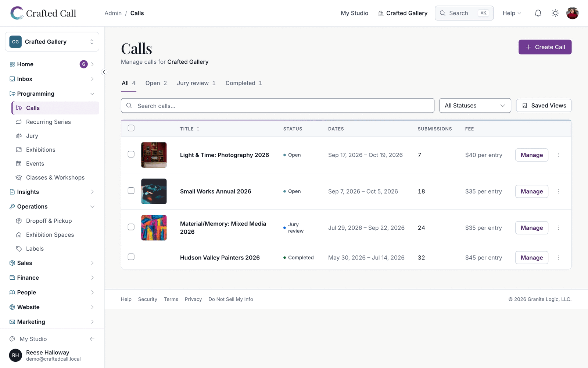Viewport: 588px width, 368px height.
Task: Collapse Operations section
Action: coord(52,207)
